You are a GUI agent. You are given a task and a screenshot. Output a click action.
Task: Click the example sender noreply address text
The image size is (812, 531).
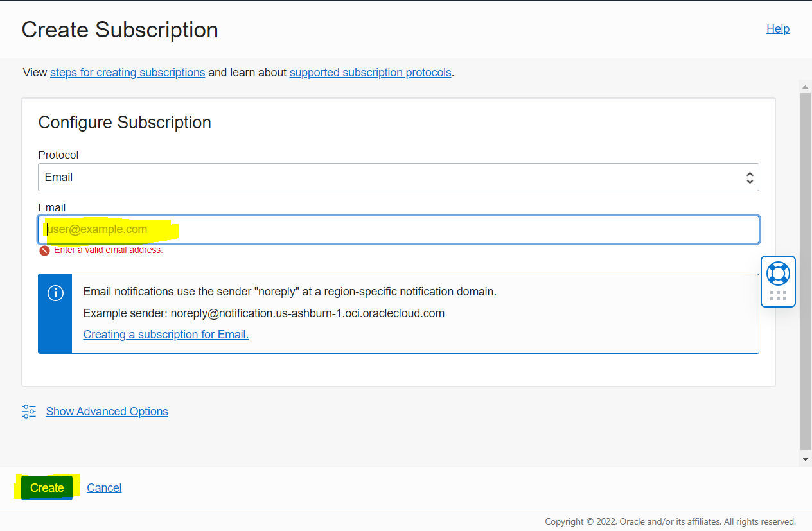coord(307,313)
